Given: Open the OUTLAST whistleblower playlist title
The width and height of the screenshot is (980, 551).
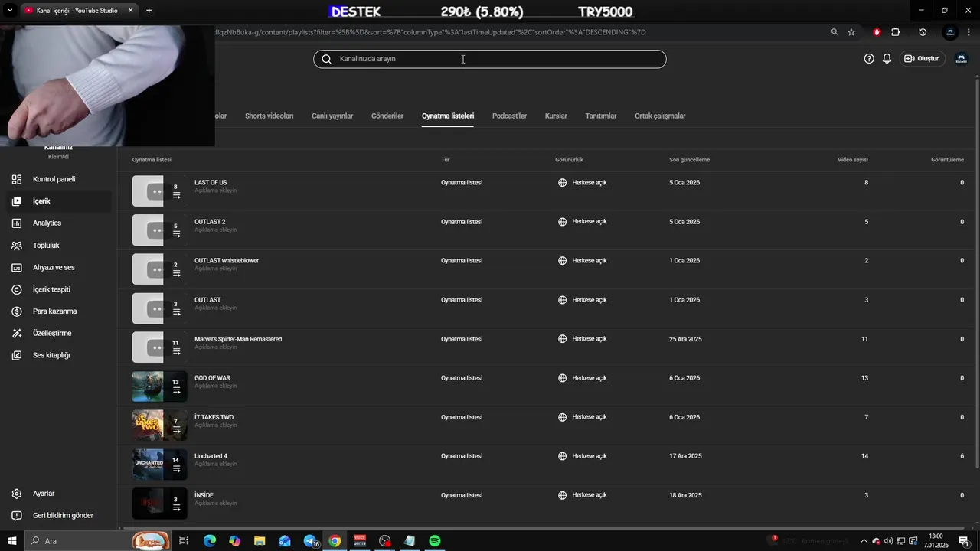Looking at the screenshot, I should [x=227, y=261].
